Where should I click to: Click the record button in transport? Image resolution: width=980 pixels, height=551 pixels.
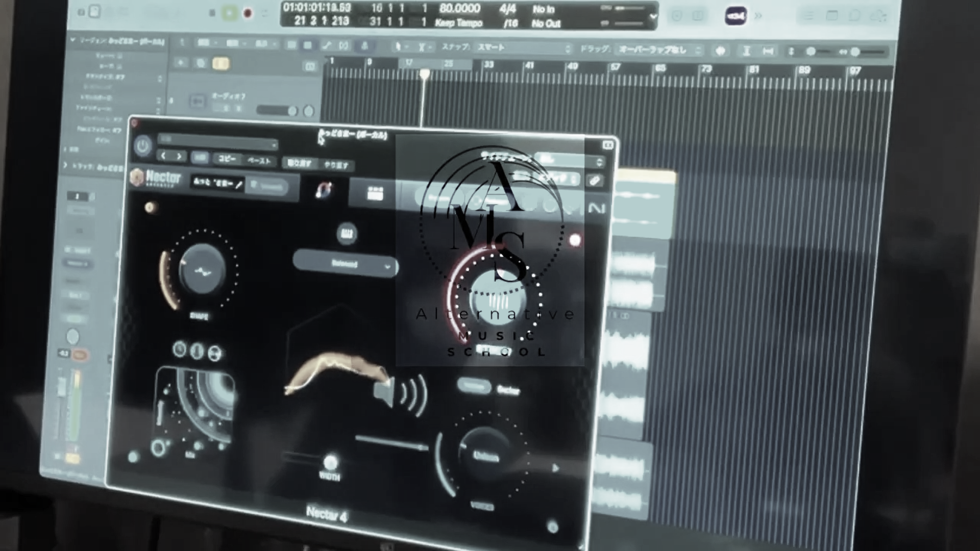pos(248,13)
